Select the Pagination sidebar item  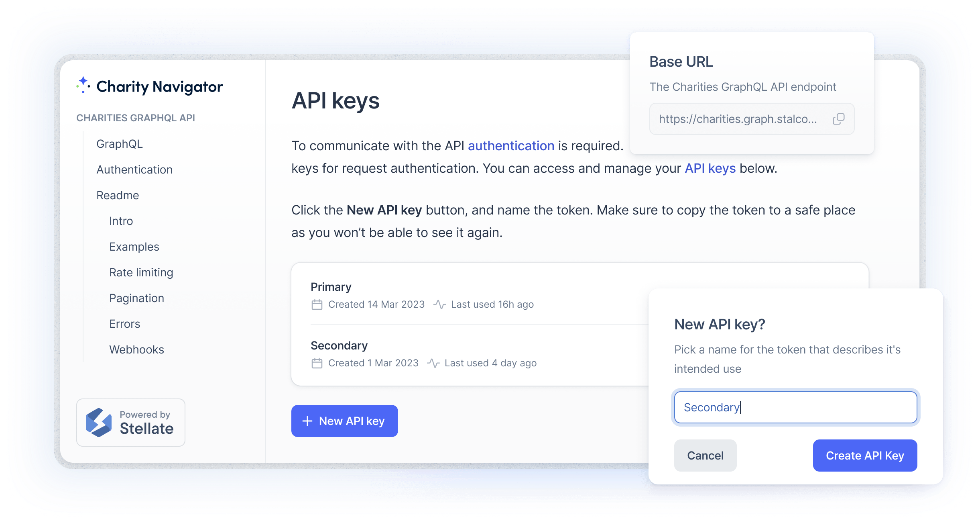(137, 298)
